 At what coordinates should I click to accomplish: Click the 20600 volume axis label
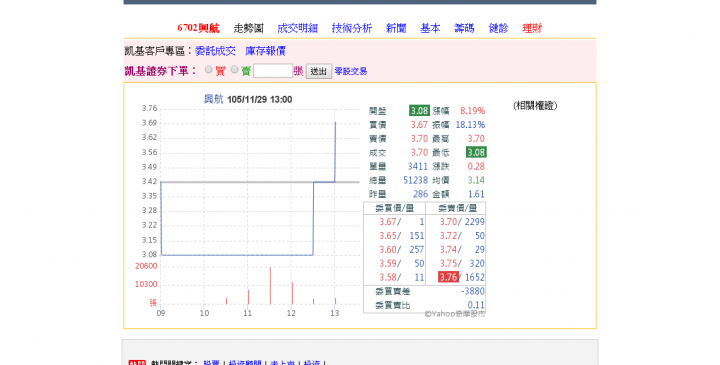tap(146, 266)
